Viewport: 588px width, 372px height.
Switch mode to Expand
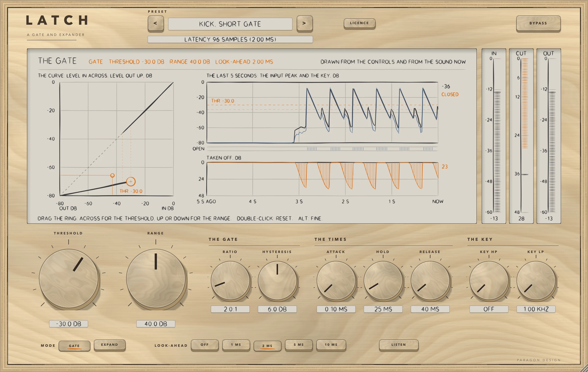(x=110, y=345)
